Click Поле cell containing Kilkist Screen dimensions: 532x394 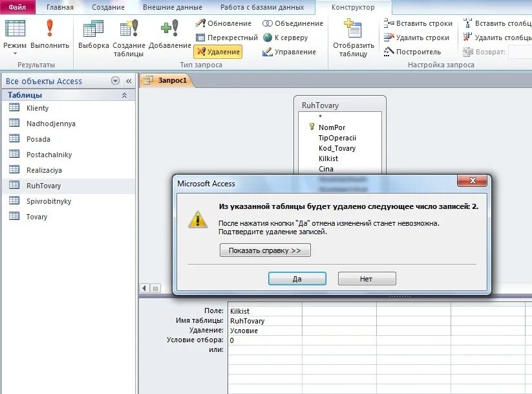(x=265, y=311)
